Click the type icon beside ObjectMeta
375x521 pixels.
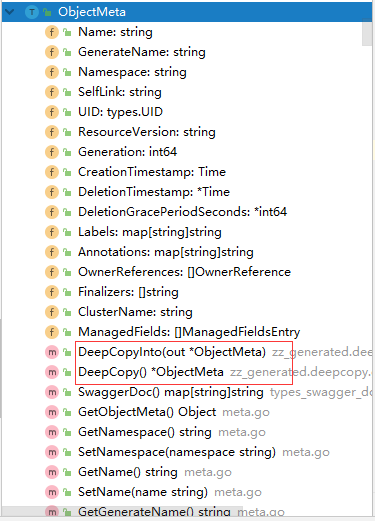32,12
